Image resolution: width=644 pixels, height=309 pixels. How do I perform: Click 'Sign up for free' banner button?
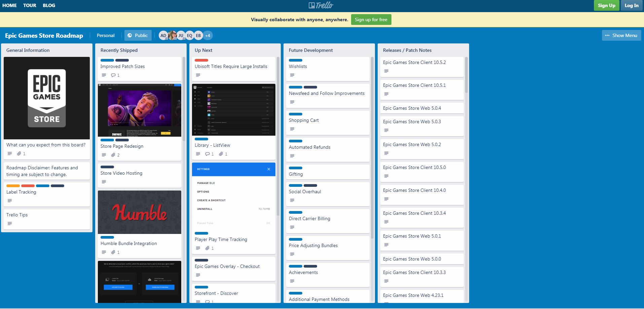point(371,20)
